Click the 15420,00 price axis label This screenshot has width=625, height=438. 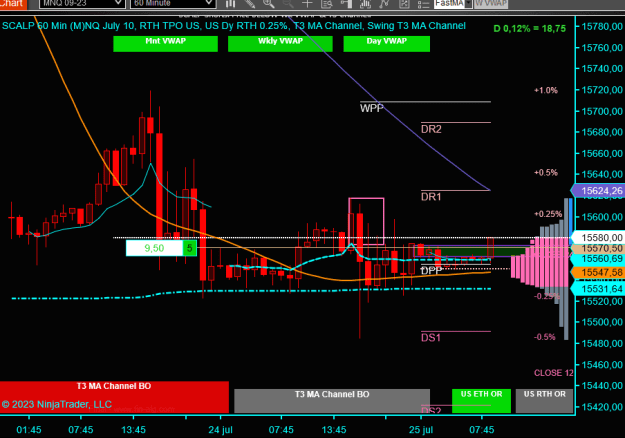pyautogui.click(x=602, y=407)
